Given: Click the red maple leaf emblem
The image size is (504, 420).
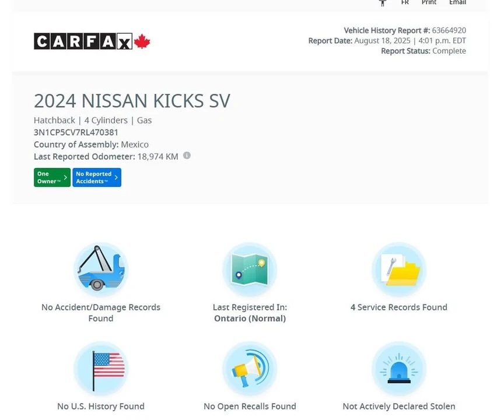Looking at the screenshot, I should point(142,41).
